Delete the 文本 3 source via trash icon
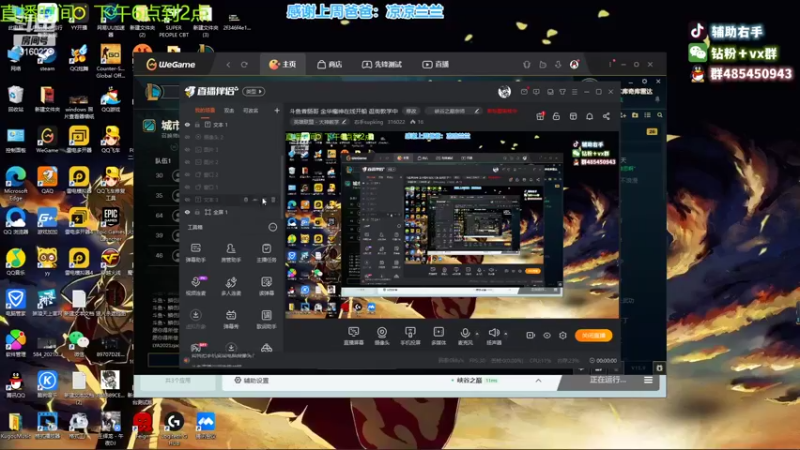The height and width of the screenshot is (450, 800). (x=273, y=200)
